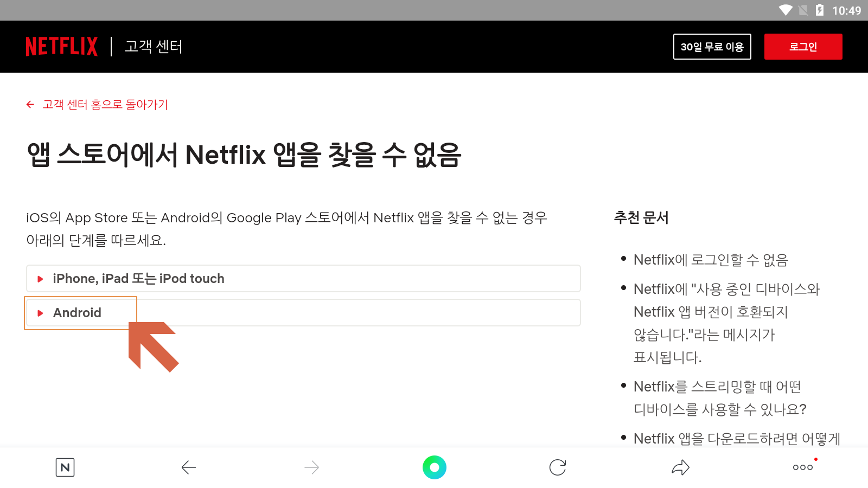Click the 추천 문서 heading

point(641,217)
